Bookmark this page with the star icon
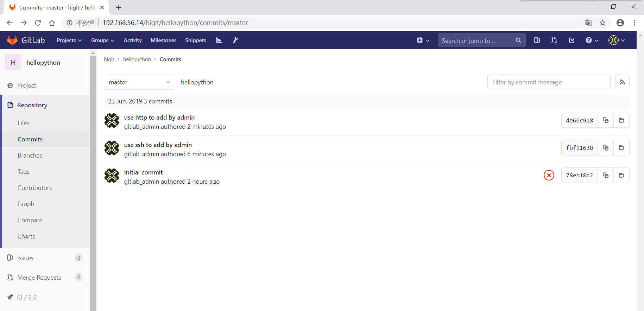Image resolution: width=644 pixels, height=311 pixels. [x=602, y=23]
